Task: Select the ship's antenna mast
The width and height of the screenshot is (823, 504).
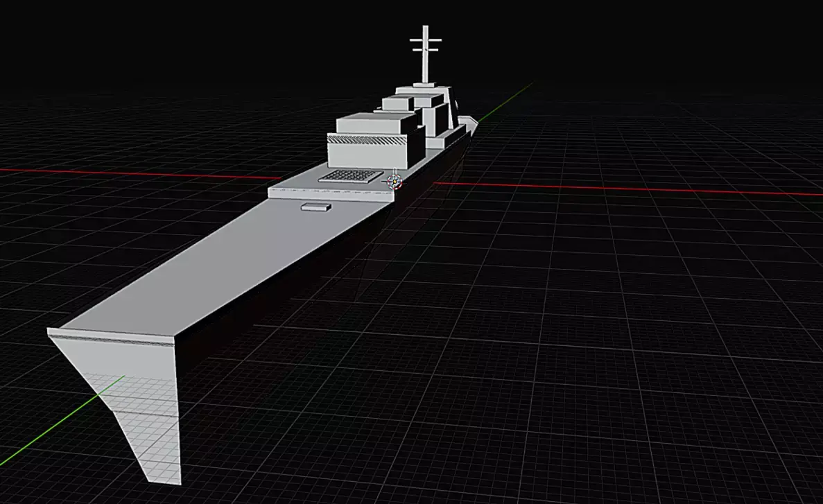Action: [x=425, y=55]
